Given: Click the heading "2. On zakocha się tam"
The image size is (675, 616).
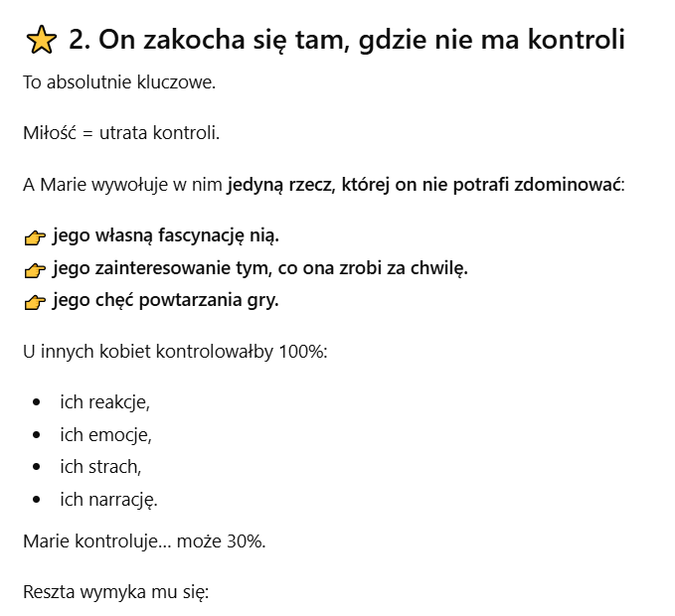Looking at the screenshot, I should (x=347, y=41).
